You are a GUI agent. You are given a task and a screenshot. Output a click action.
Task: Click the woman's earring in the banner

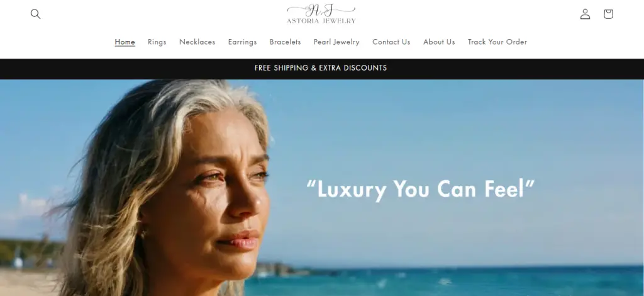[143, 234]
